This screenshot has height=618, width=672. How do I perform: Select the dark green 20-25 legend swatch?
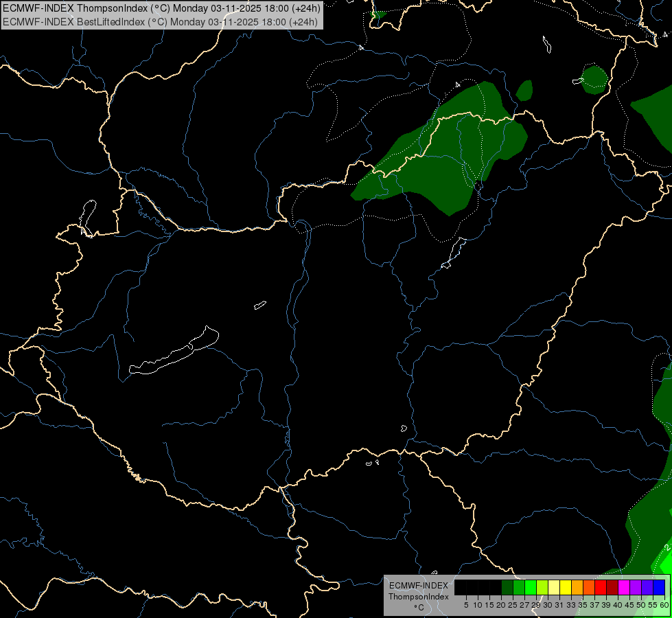507,587
